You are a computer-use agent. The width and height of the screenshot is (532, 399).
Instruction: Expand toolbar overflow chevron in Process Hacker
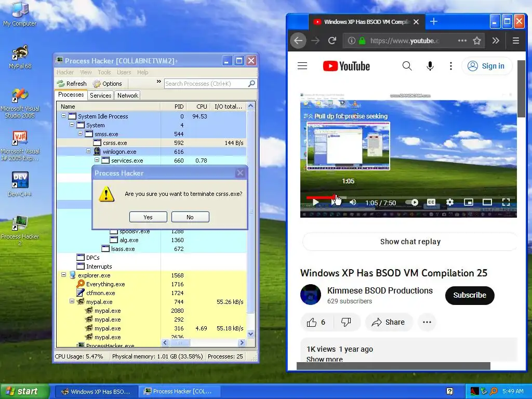click(158, 82)
